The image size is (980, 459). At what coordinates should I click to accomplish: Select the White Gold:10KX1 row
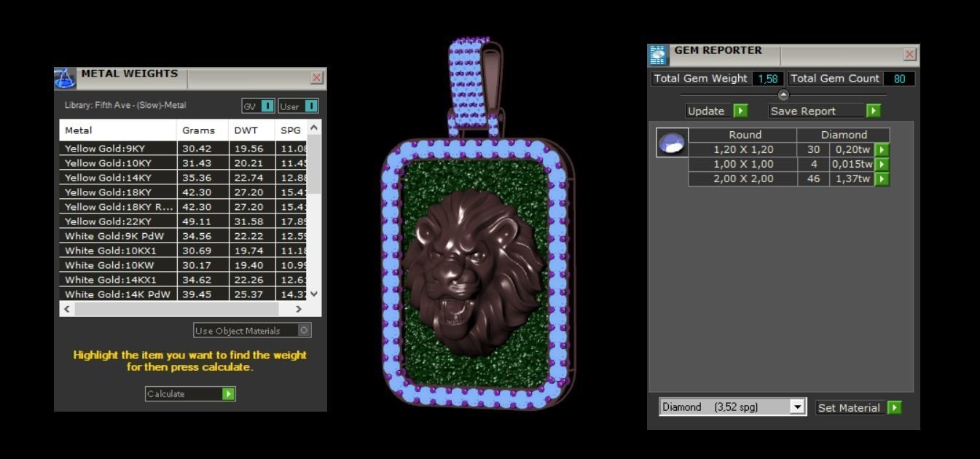click(184, 251)
